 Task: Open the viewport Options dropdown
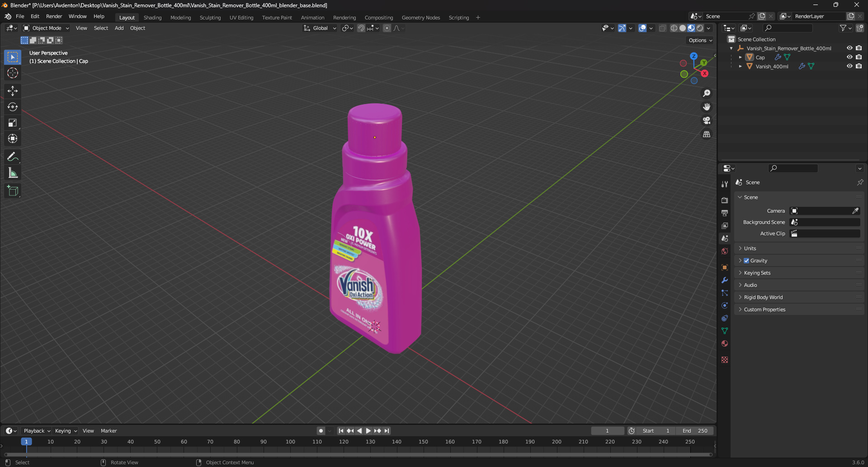coord(700,40)
